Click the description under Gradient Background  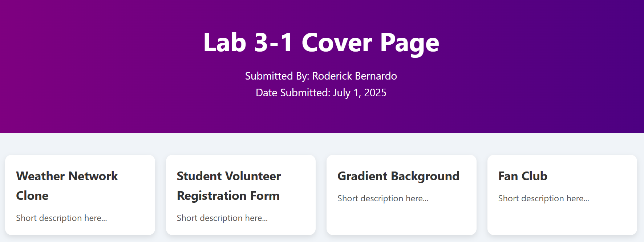point(383,198)
